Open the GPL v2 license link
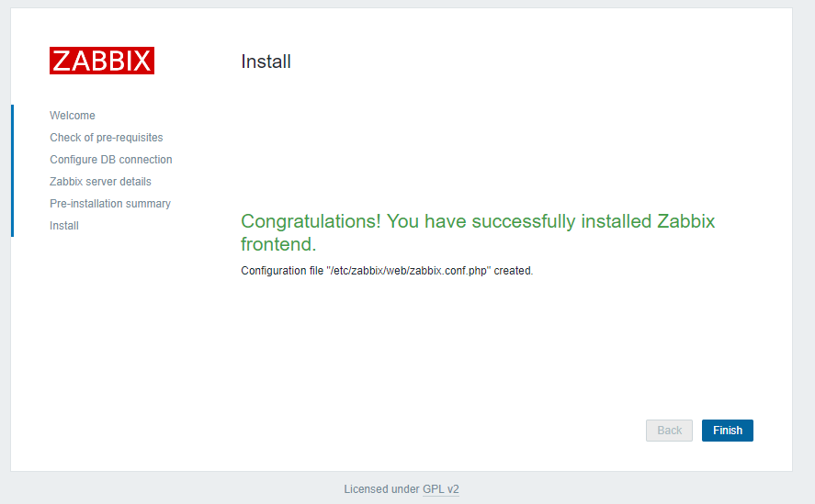 [x=440, y=489]
